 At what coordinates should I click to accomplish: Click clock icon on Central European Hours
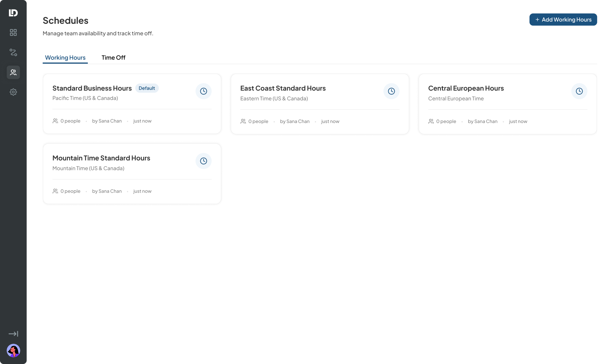tap(579, 91)
